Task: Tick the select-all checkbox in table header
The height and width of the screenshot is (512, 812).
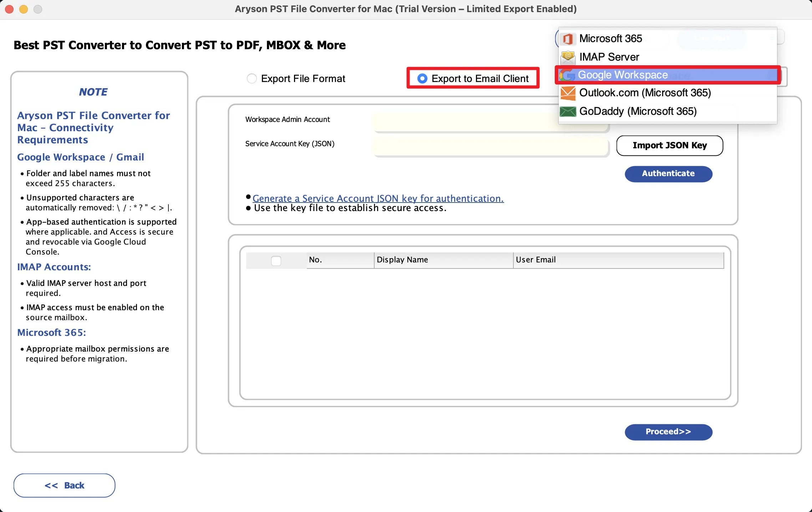Action: (x=276, y=261)
